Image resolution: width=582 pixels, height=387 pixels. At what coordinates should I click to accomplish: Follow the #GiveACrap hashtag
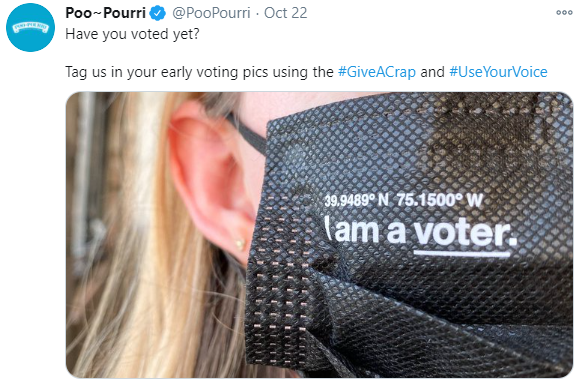point(377,72)
